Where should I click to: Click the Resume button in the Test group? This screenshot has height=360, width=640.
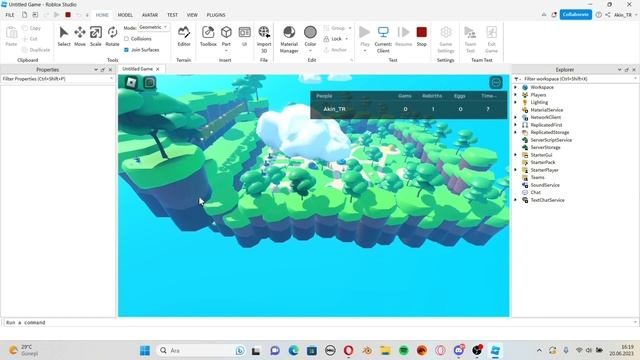[403, 36]
